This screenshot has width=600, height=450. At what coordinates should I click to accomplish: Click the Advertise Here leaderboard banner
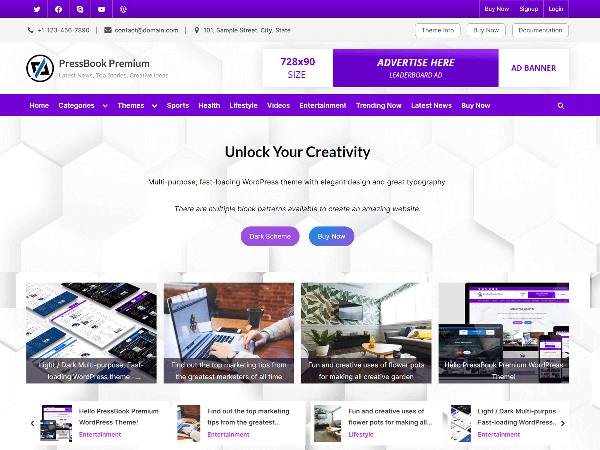point(416,68)
